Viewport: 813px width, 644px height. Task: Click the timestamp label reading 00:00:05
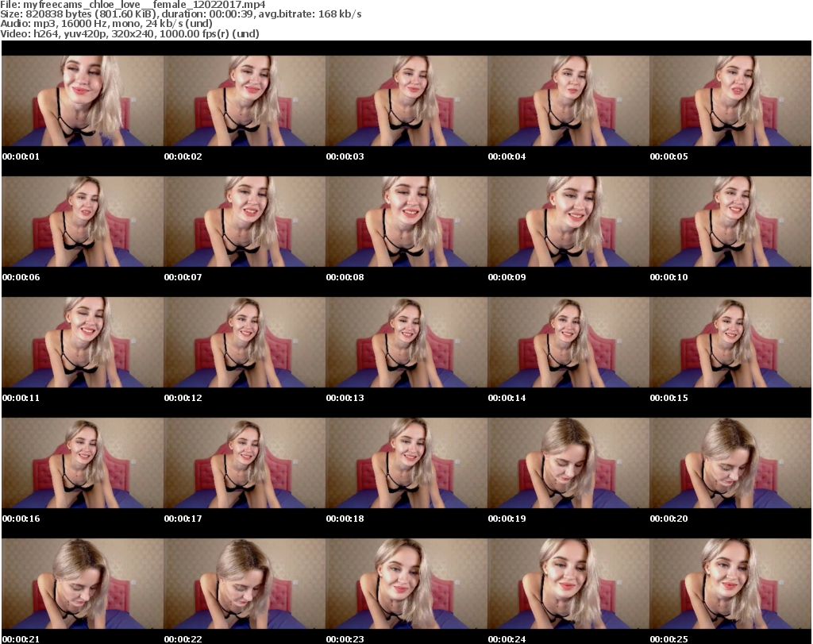tap(669, 156)
